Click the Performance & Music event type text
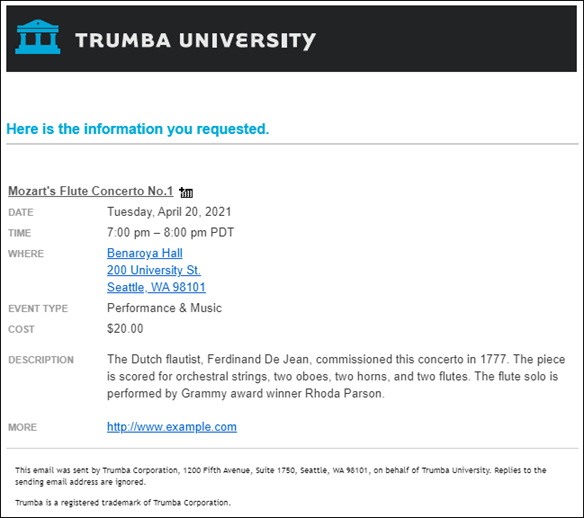The width and height of the screenshot is (584, 518). [x=164, y=308]
